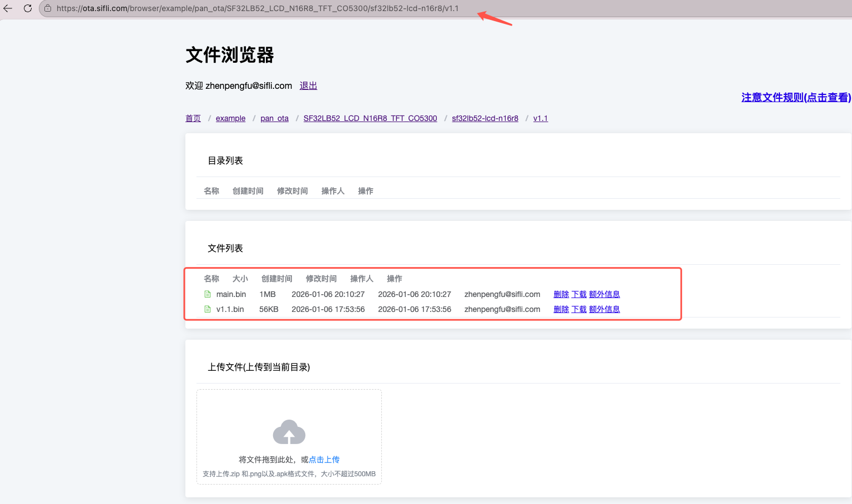Screen dimensions: 852x504
Task: Open 注意文件规则 rules link
Action: tap(796, 98)
